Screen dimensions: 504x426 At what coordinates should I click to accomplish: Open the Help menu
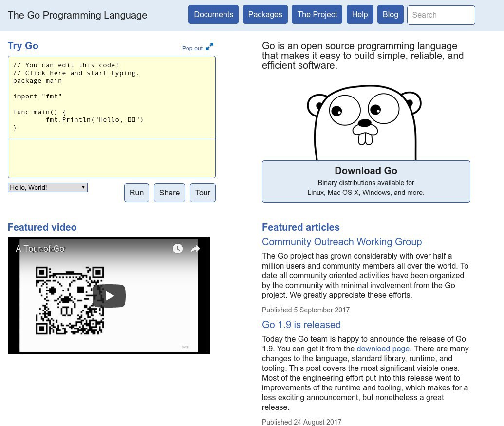[360, 15]
